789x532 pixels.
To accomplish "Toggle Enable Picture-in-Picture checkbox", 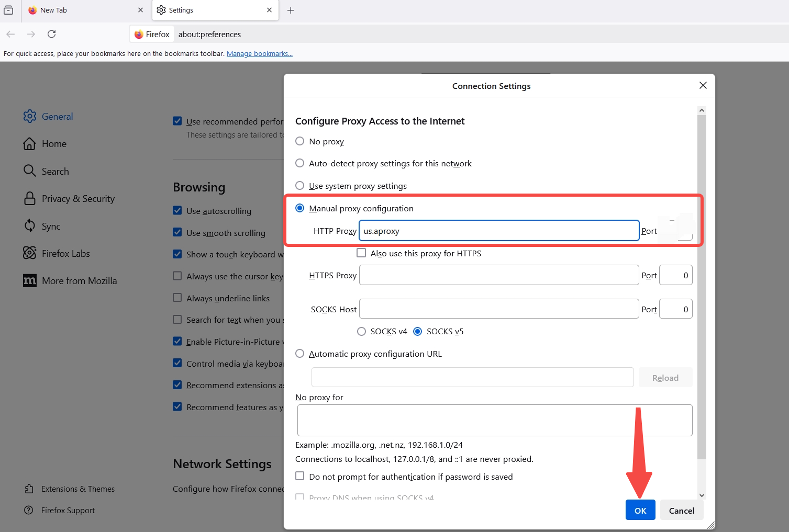I will click(177, 342).
